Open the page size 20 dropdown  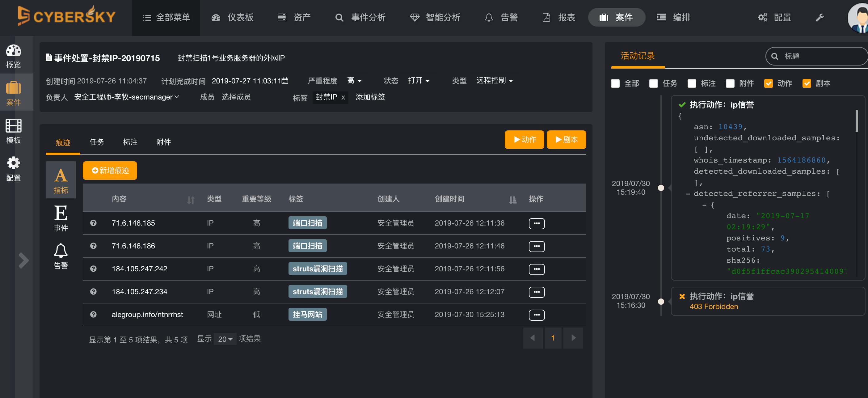click(225, 339)
